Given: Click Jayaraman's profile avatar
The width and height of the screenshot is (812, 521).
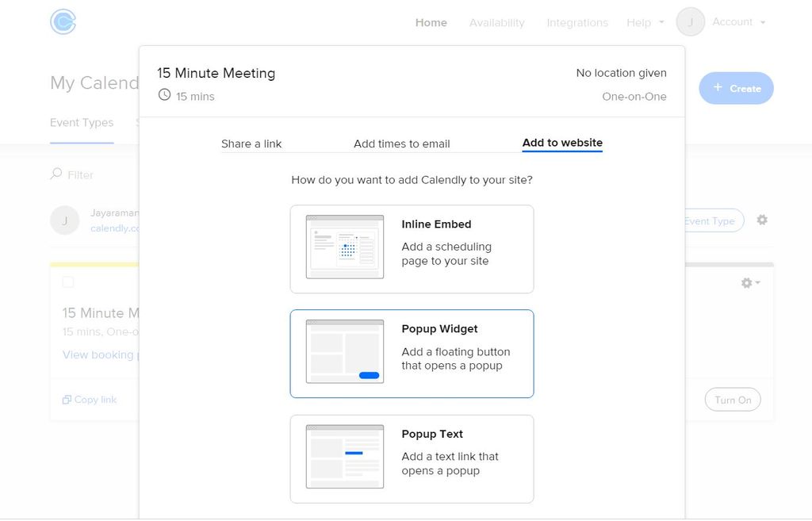Looking at the screenshot, I should (64, 220).
